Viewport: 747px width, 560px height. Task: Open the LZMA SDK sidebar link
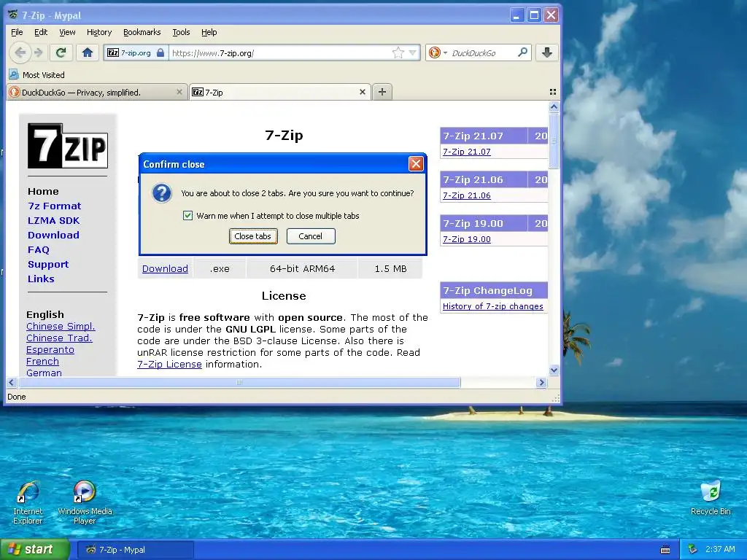(53, 220)
